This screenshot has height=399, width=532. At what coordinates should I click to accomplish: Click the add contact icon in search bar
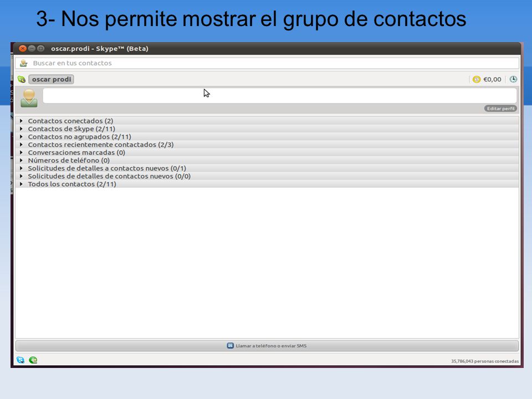(x=23, y=63)
